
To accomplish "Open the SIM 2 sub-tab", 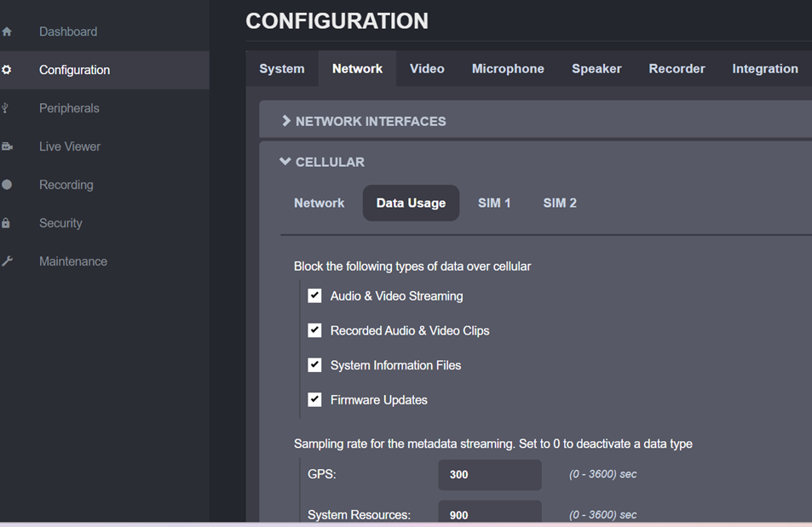I will click(x=560, y=203).
